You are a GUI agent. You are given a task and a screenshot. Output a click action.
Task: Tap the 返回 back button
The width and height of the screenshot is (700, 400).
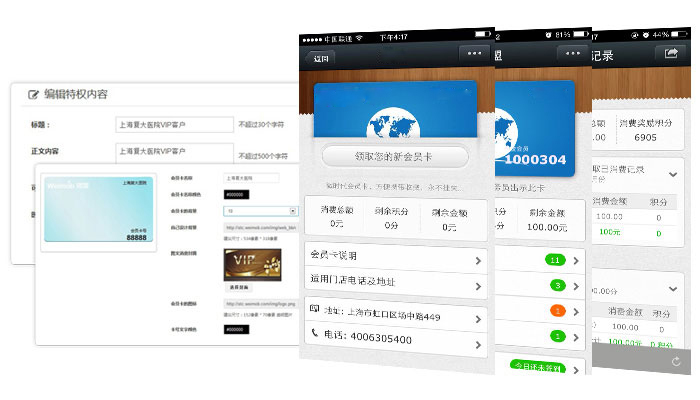click(x=321, y=57)
